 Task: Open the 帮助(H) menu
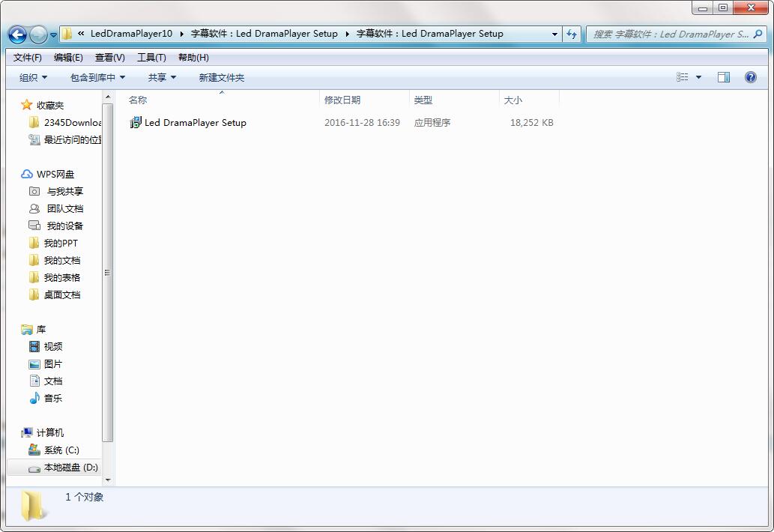pyautogui.click(x=193, y=58)
